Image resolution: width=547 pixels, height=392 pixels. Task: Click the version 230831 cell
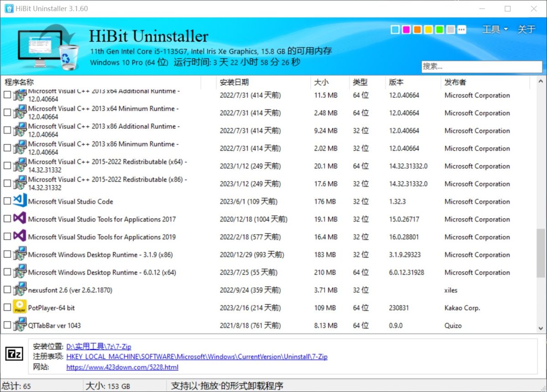click(399, 308)
